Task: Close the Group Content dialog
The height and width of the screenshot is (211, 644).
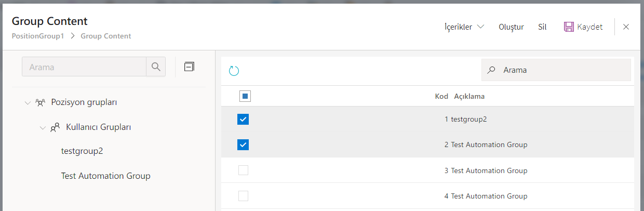Action: click(x=626, y=27)
